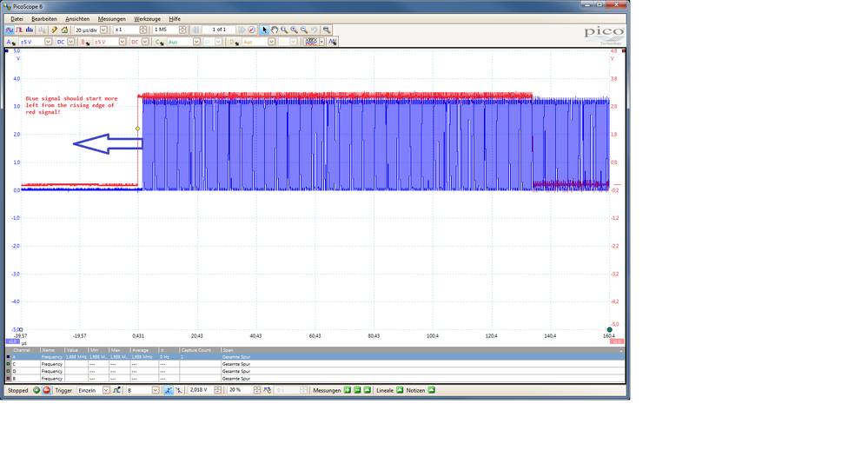Add measurement with green plus icon
The image size is (868, 470).
[347, 390]
